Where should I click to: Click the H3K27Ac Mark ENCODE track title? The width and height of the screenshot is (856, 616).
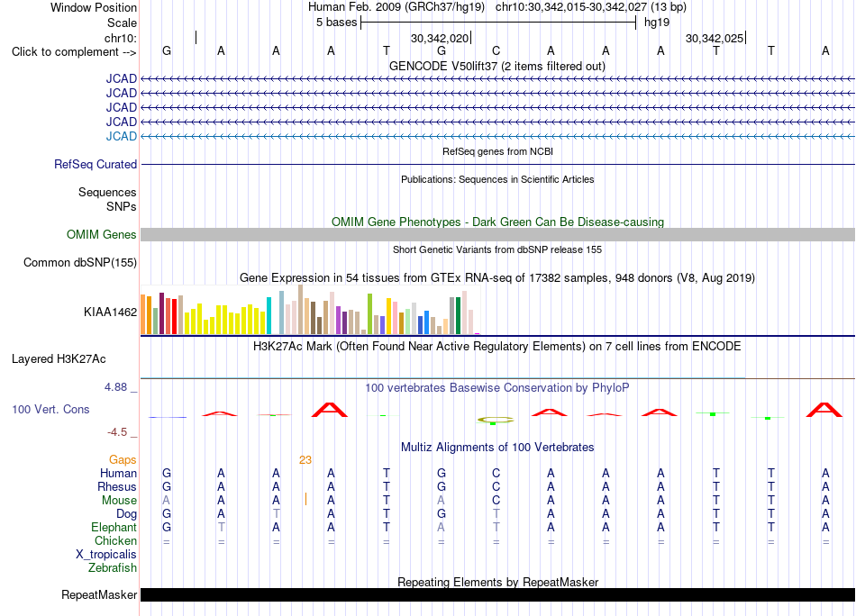[x=497, y=347]
